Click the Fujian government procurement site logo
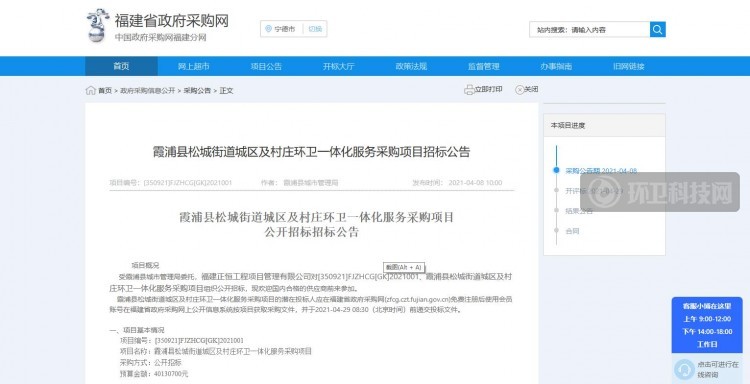 click(98, 25)
